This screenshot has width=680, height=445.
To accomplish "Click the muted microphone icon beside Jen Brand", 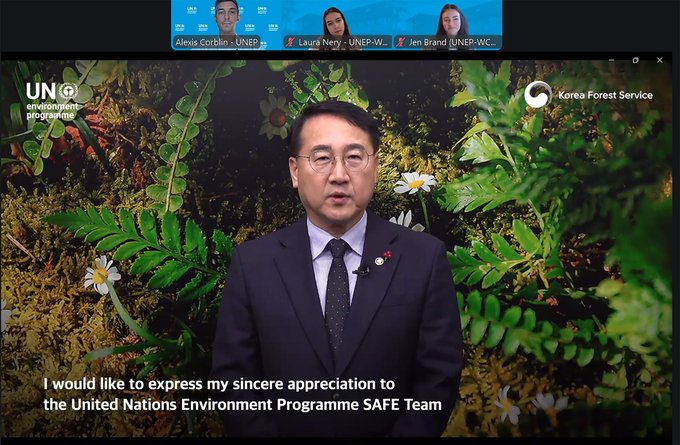I will (400, 43).
